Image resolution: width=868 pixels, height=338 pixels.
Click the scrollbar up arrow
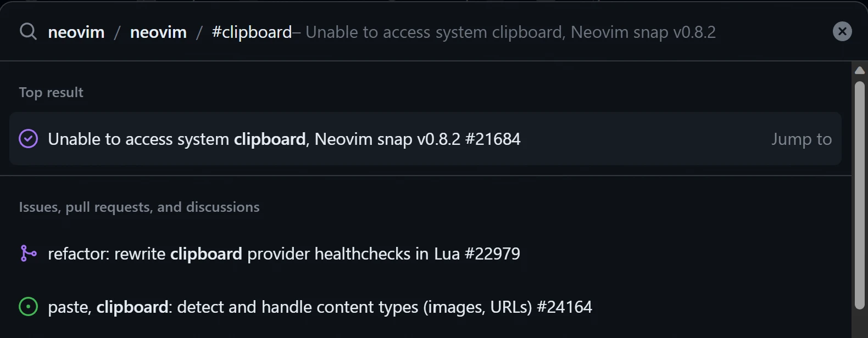click(x=860, y=70)
